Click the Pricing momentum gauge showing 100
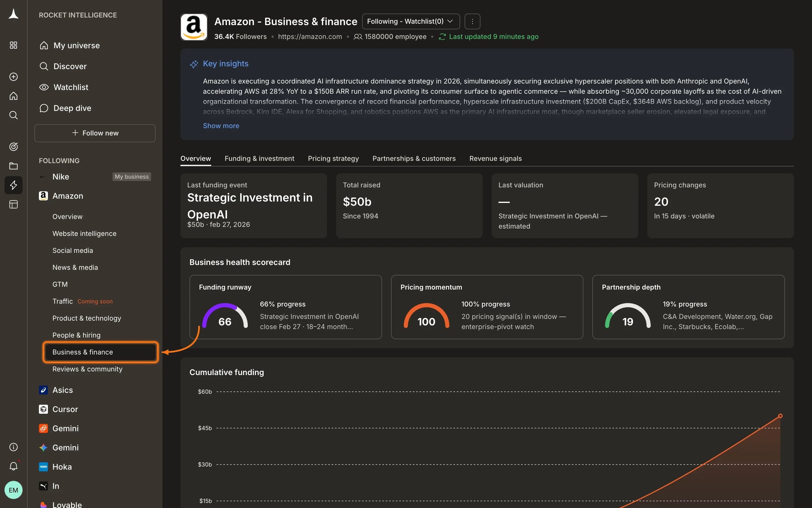This screenshot has height=508, width=812. click(426, 316)
